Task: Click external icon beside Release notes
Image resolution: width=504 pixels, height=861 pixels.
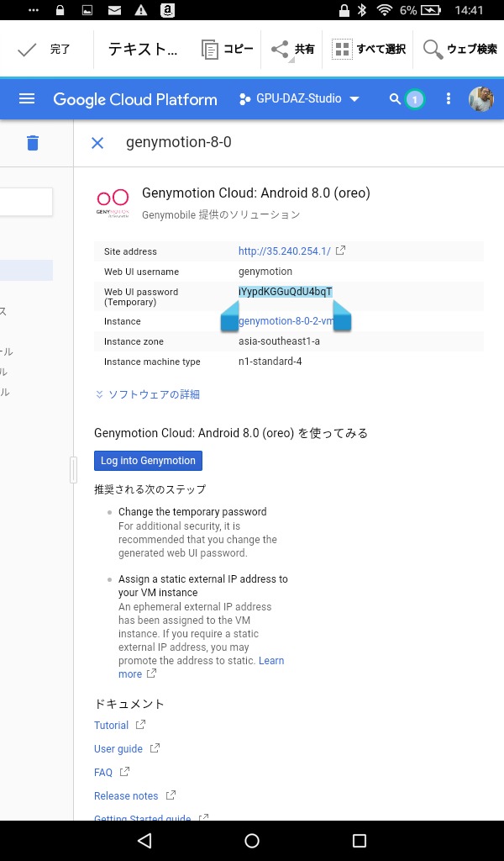Action: pyautogui.click(x=171, y=795)
